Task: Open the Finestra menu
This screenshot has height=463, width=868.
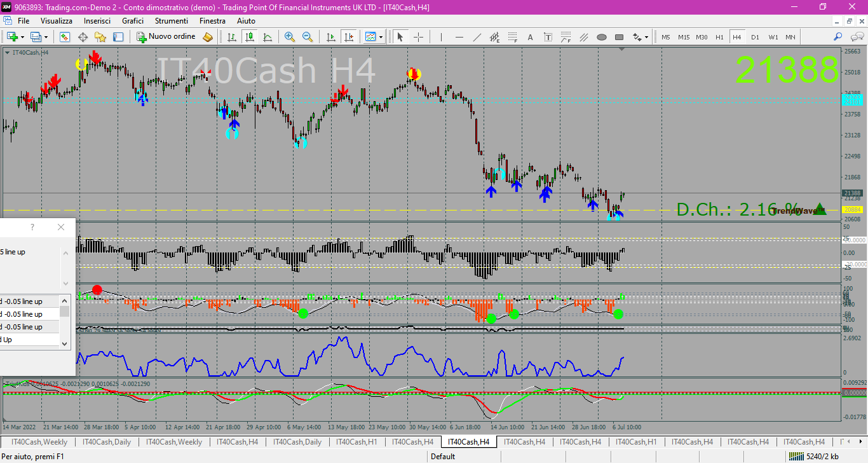Action: (x=212, y=21)
